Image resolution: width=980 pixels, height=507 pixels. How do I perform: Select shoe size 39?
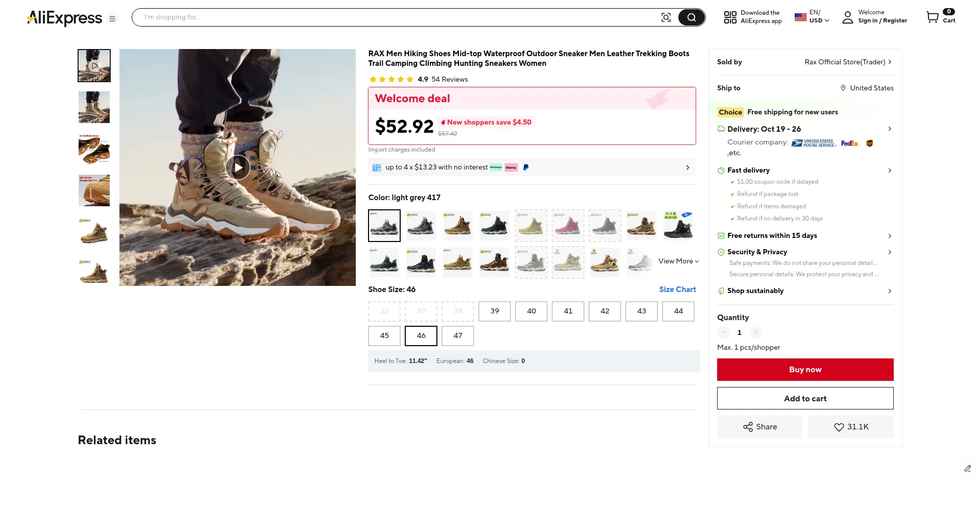click(495, 311)
